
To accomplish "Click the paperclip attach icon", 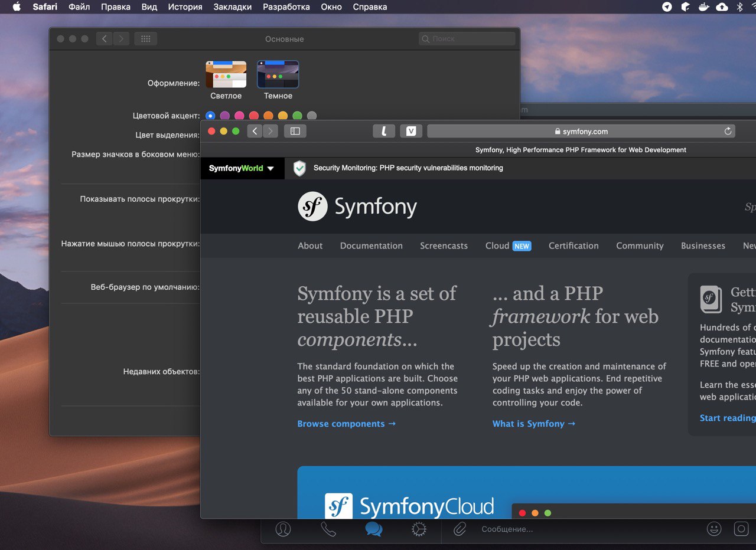I will 460,529.
